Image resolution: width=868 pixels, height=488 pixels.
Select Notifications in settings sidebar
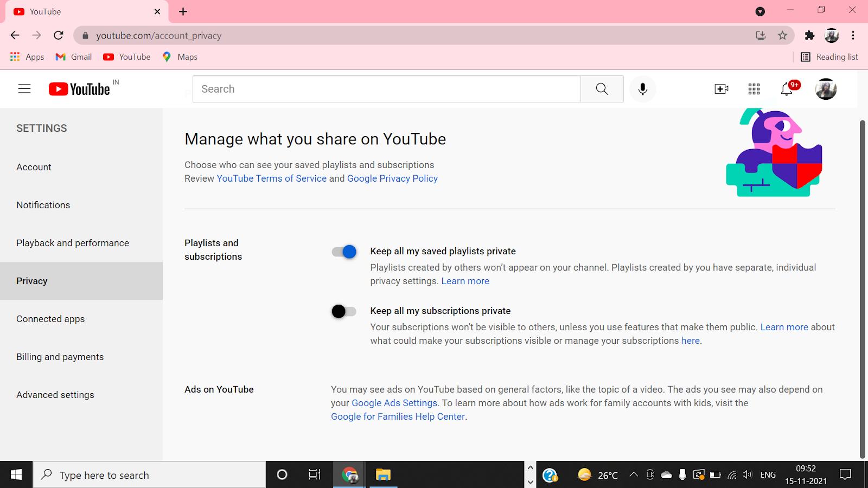tap(81, 205)
